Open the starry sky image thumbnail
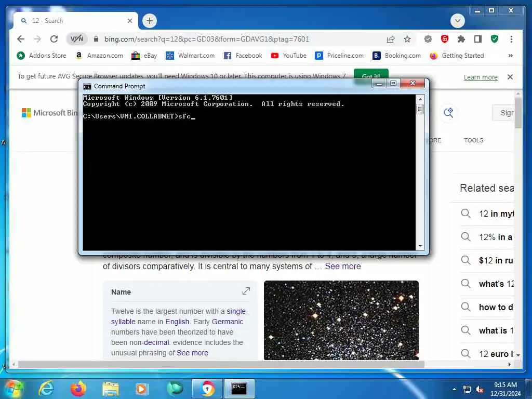This screenshot has height=399, width=532. coord(341,320)
